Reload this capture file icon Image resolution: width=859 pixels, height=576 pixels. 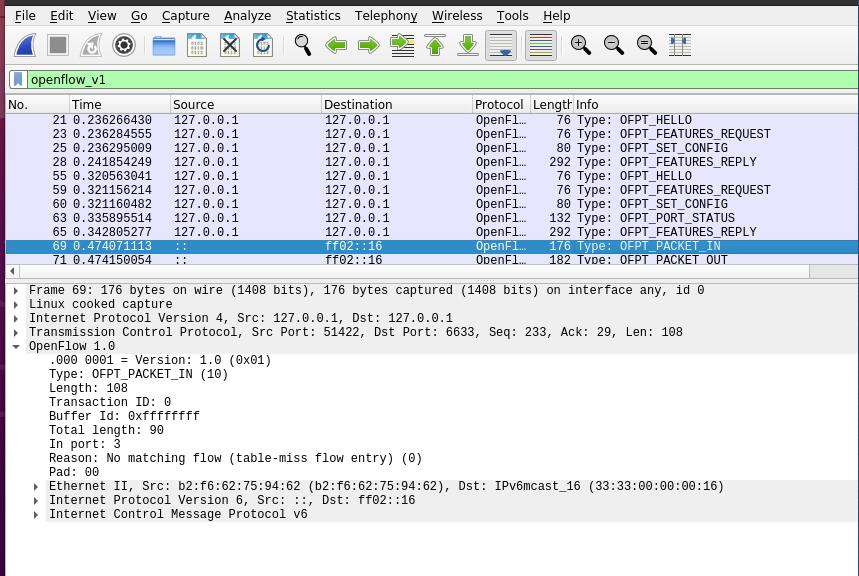point(263,45)
